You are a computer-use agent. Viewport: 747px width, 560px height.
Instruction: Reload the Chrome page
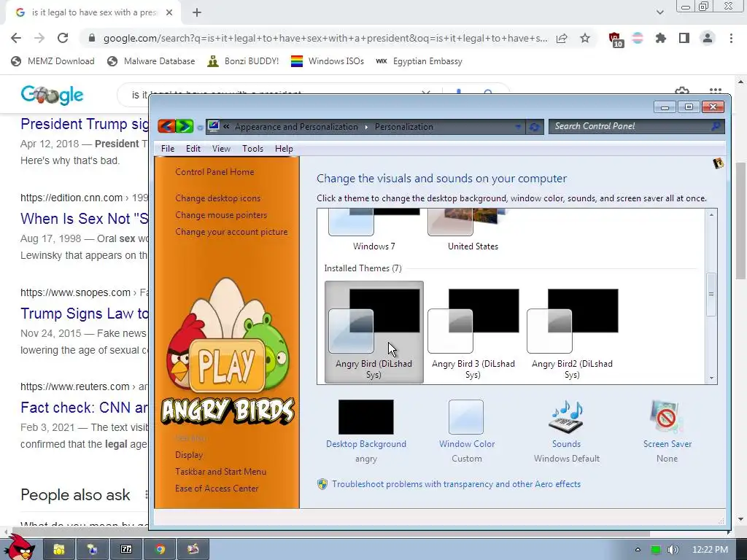pos(63,38)
